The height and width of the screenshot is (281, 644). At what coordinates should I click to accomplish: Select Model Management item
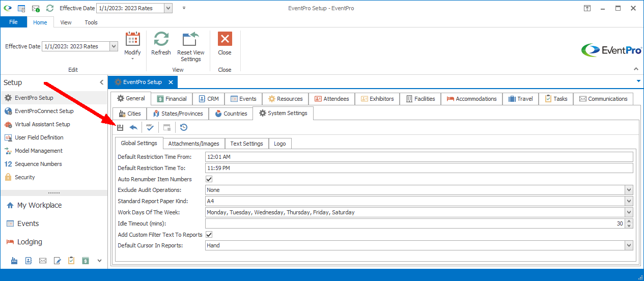click(54, 151)
